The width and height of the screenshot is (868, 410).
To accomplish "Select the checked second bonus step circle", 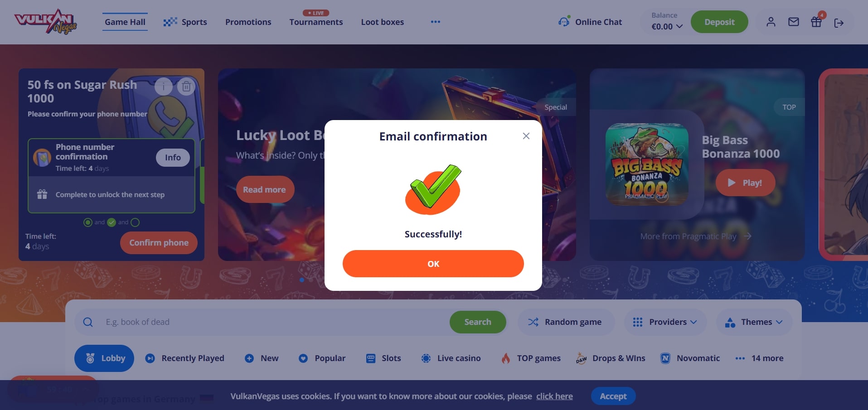I will [112, 222].
